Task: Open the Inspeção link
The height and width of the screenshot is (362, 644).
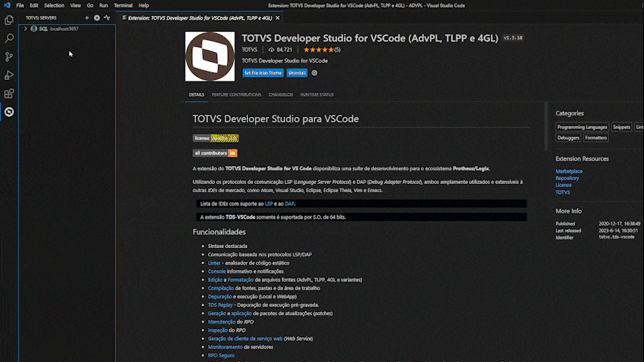Action: (217, 330)
